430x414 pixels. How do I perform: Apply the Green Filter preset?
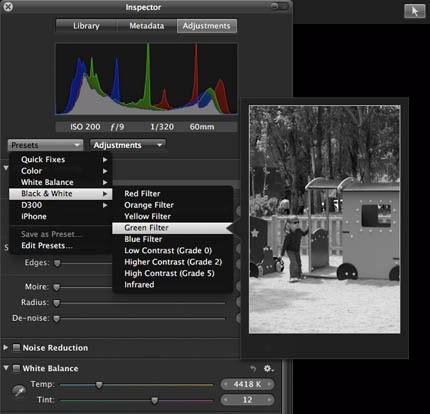click(172, 228)
